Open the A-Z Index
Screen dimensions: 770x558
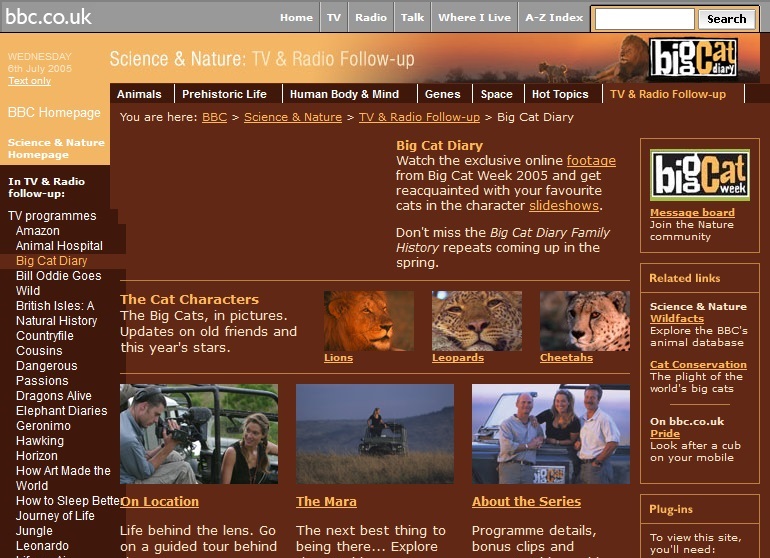point(554,17)
